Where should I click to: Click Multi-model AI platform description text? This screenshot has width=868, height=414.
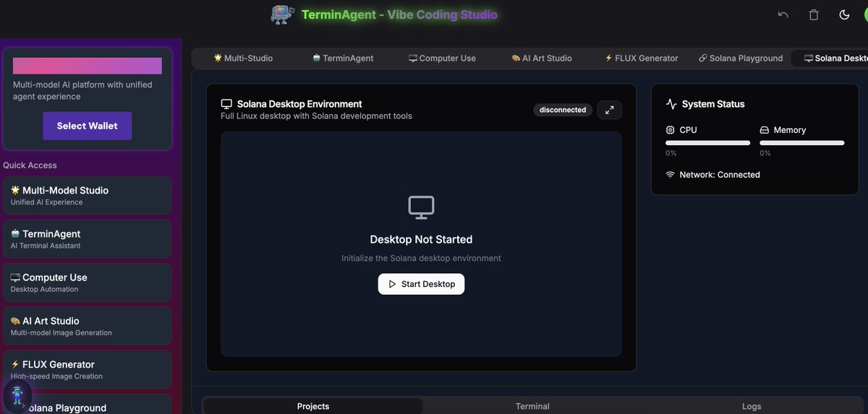82,90
